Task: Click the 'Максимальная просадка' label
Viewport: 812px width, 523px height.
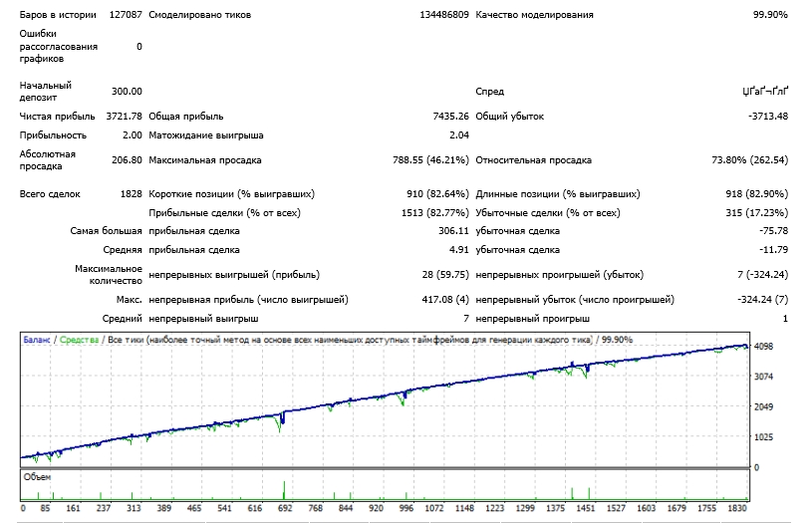Action: coord(205,160)
